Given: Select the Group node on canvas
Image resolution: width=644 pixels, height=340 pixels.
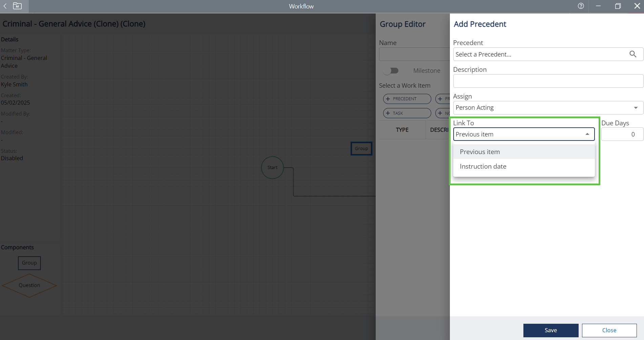Looking at the screenshot, I should pos(361,149).
